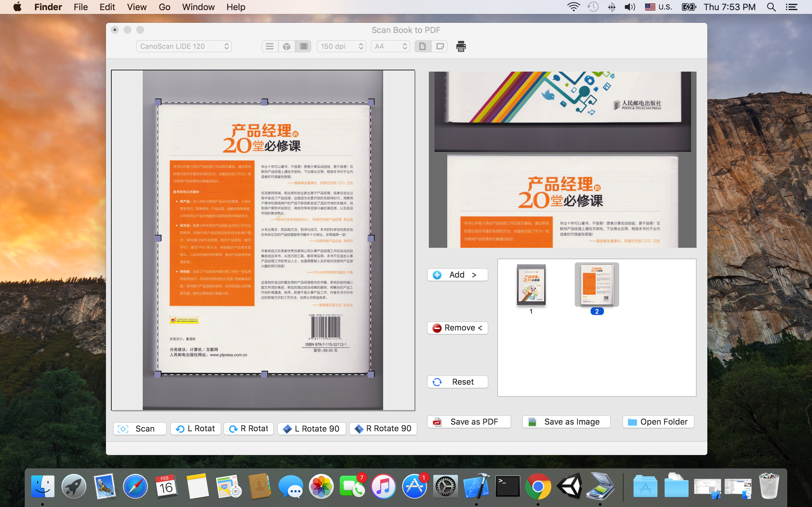The width and height of the screenshot is (812, 507).
Task: Click the Open Folder button
Action: tap(658, 421)
